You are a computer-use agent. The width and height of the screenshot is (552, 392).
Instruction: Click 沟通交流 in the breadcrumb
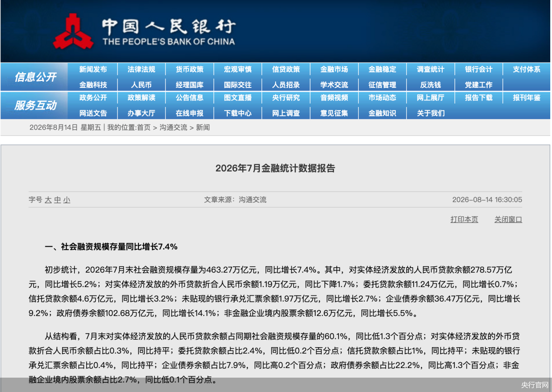click(x=173, y=127)
